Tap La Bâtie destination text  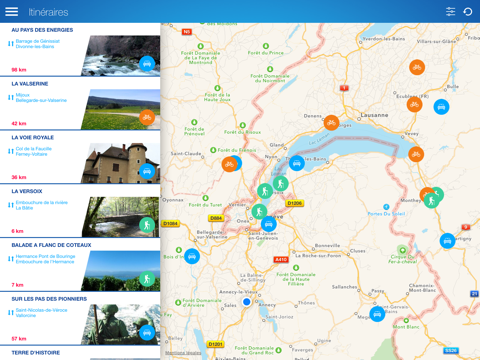[x=24, y=208]
